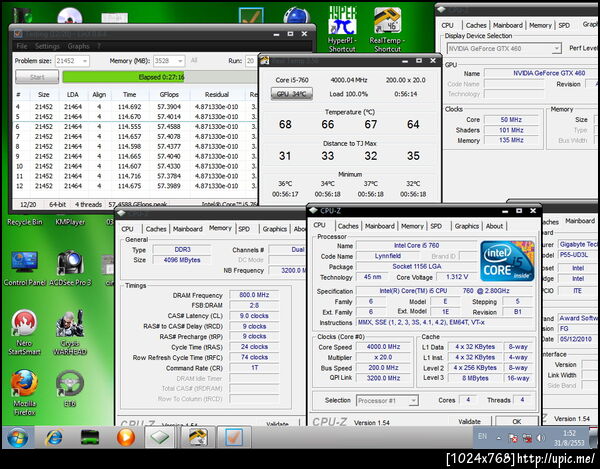Launch Nero StartSmart desktop icon
Screen dimensions: 600x469
coord(24,332)
